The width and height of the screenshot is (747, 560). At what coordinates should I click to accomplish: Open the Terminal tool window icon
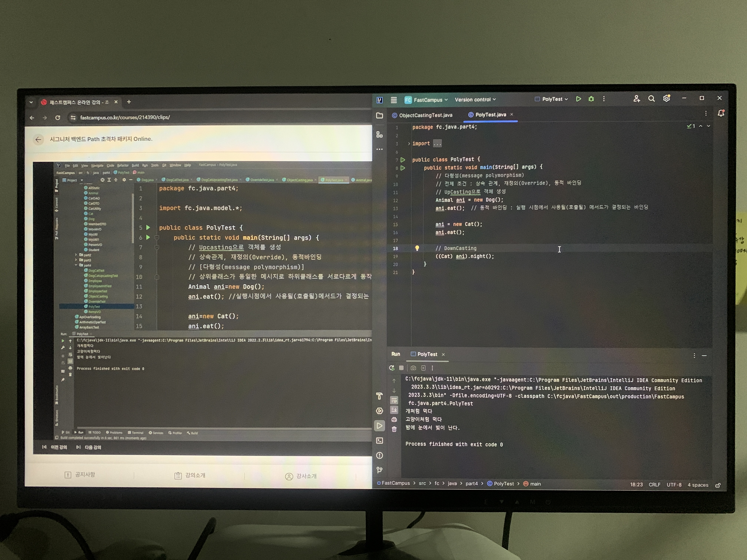tap(380, 441)
